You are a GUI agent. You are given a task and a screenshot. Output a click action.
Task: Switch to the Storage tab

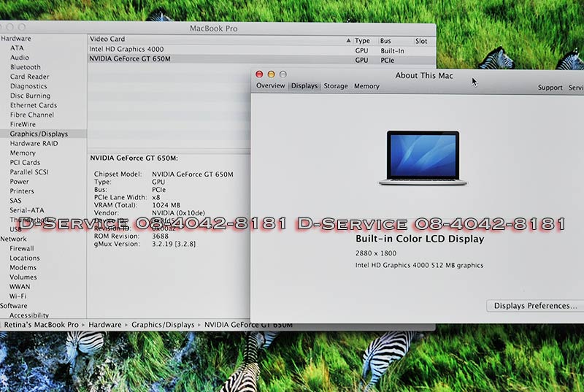(x=336, y=86)
